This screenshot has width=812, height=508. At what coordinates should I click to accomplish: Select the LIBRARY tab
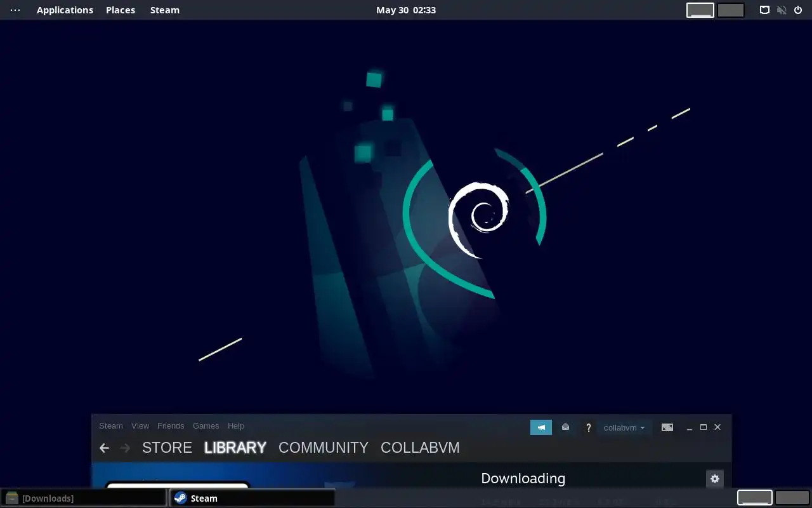[x=235, y=448]
